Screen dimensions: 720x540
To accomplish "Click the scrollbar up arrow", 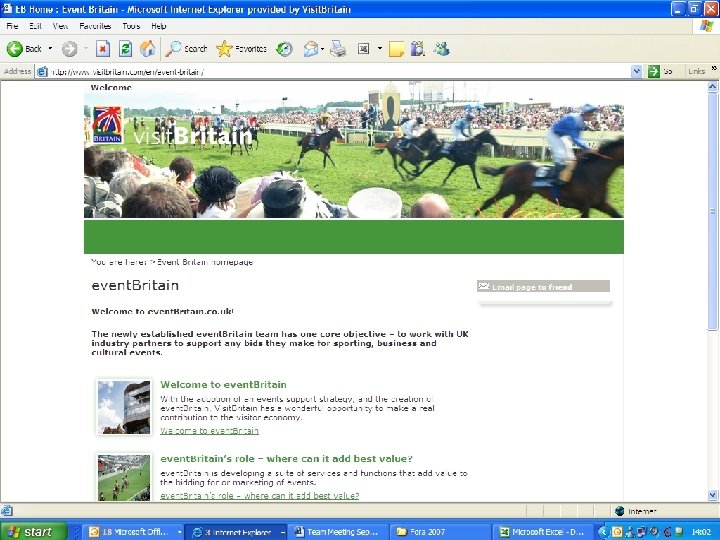I will pos(712,86).
